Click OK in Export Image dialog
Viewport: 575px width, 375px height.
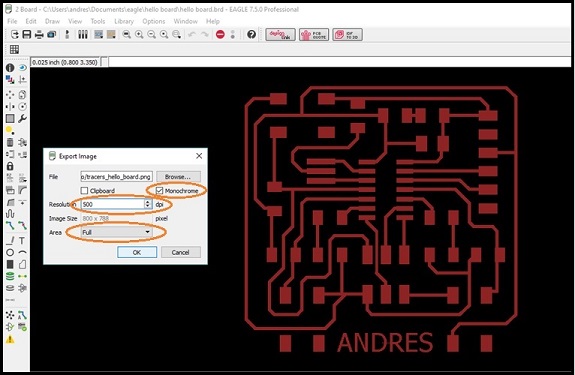pos(137,252)
